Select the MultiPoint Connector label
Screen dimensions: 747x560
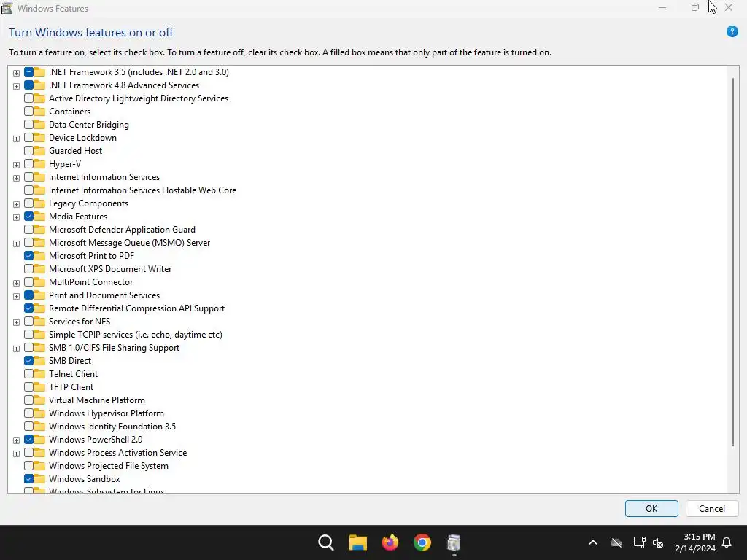(90, 282)
